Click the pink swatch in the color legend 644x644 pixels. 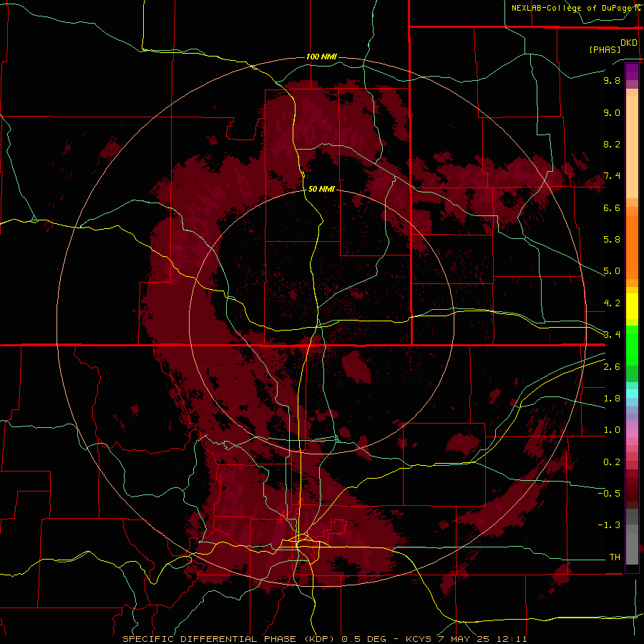632,434
